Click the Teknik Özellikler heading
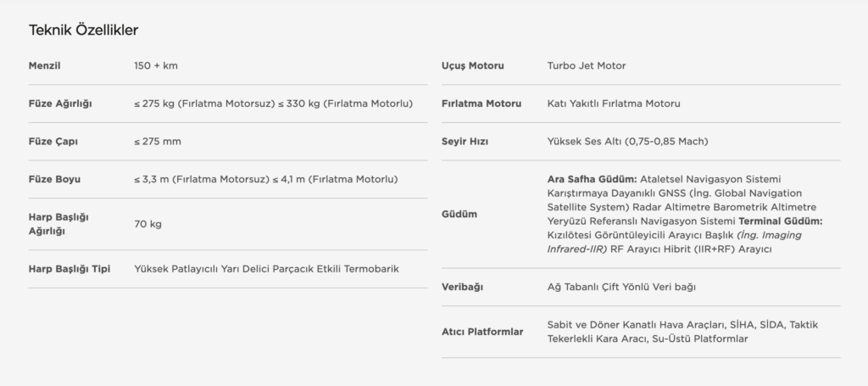 click(83, 30)
